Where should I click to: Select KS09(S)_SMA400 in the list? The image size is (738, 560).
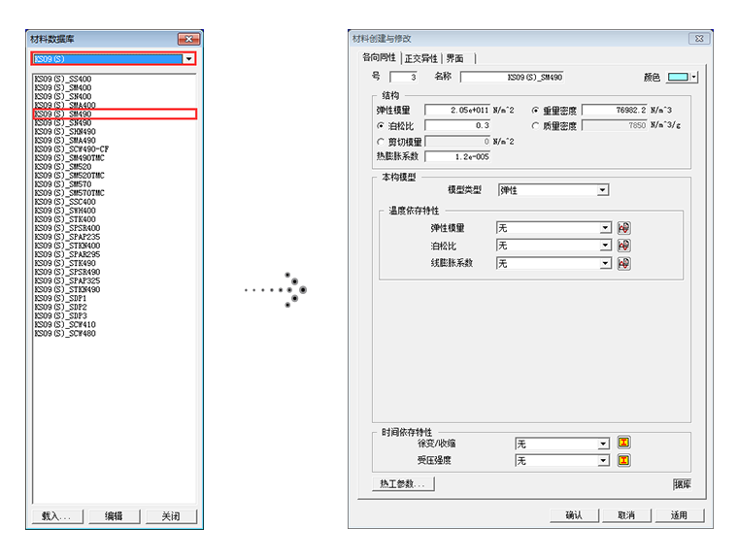[65, 105]
